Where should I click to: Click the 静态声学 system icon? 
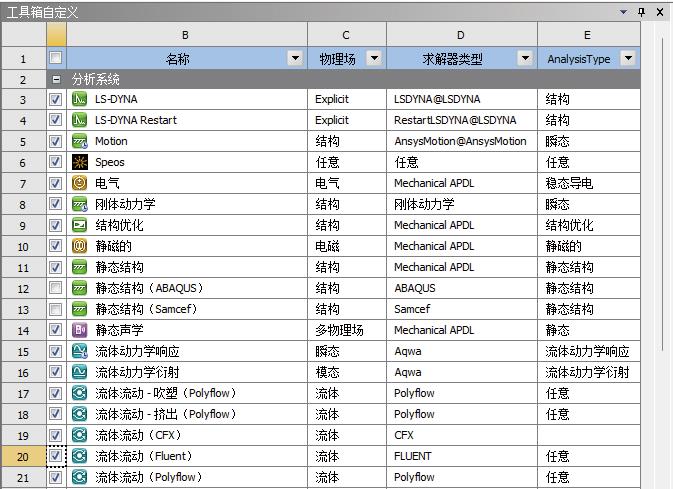79,330
